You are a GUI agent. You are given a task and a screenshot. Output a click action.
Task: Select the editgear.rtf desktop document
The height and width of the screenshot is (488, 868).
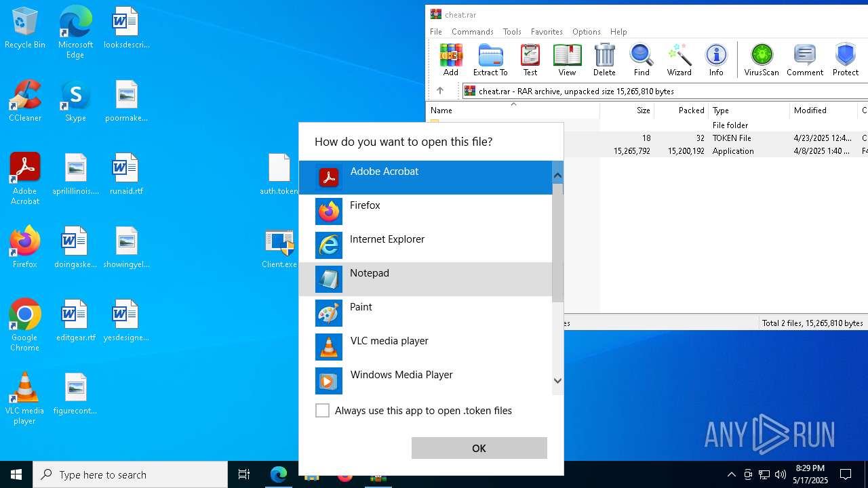(x=75, y=321)
